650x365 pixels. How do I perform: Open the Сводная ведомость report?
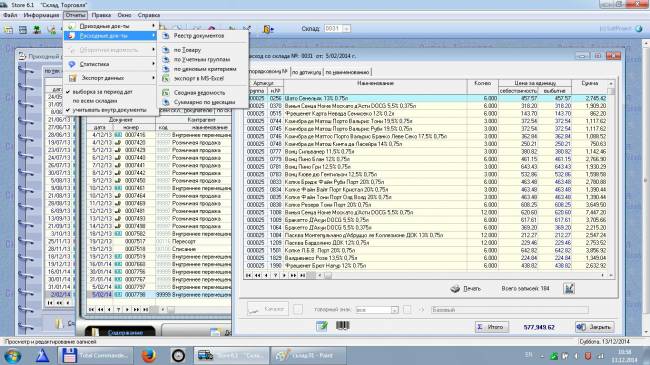[199, 92]
